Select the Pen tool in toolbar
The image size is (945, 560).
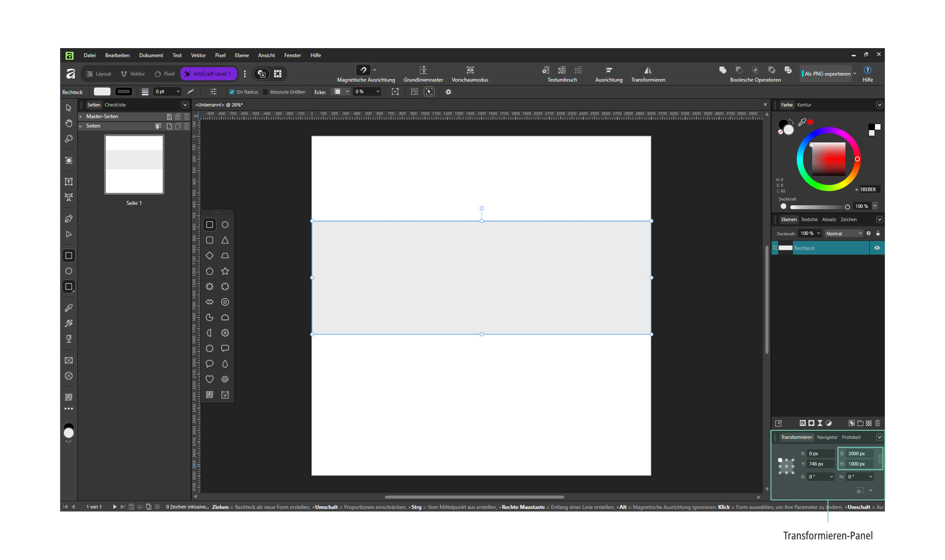tap(69, 219)
